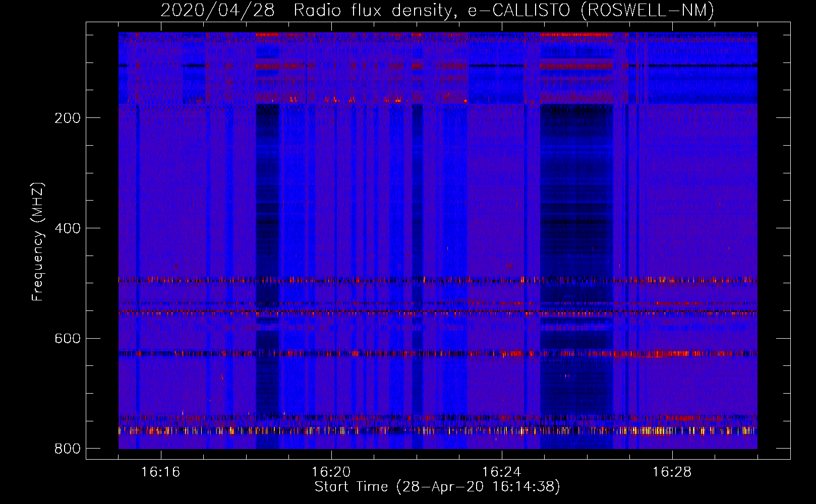This screenshot has width=816, height=504.
Task: Click the plot title with the date 2020/04/28
Action: point(437,10)
